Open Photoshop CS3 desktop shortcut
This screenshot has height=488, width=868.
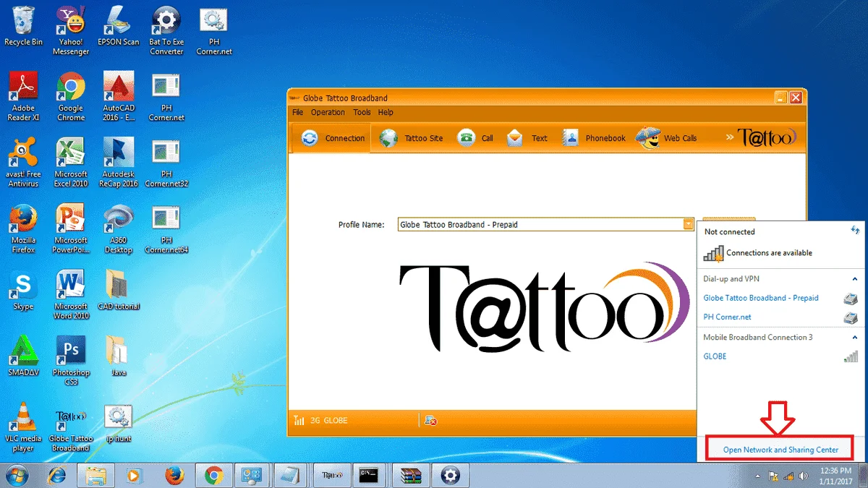(71, 360)
